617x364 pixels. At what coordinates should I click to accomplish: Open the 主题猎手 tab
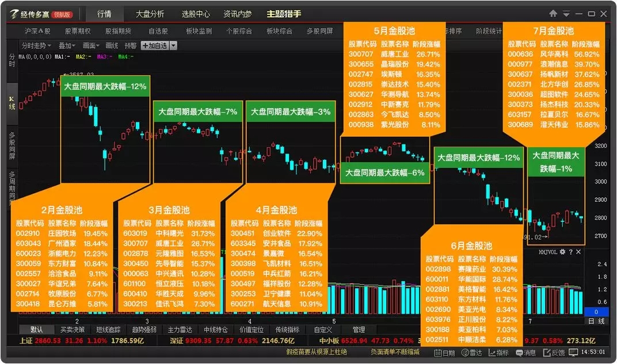click(284, 14)
